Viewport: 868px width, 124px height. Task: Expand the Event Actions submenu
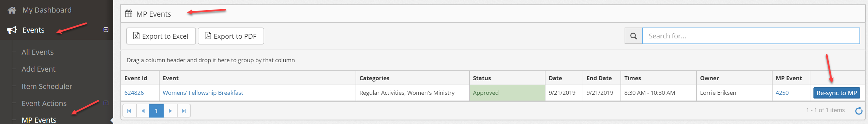(106, 103)
